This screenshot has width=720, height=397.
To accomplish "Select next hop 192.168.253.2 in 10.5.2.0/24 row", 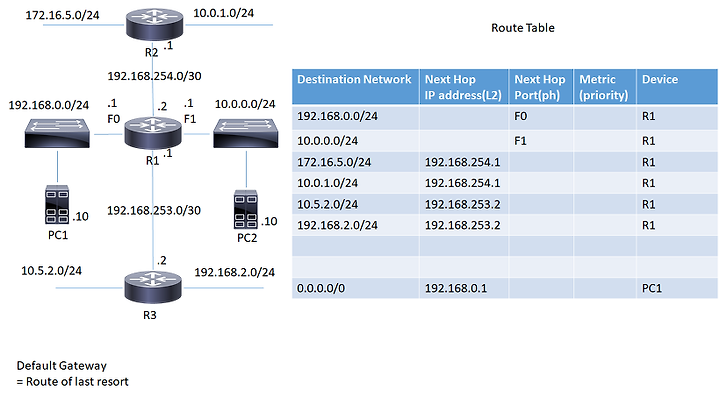I will pyautogui.click(x=464, y=204).
